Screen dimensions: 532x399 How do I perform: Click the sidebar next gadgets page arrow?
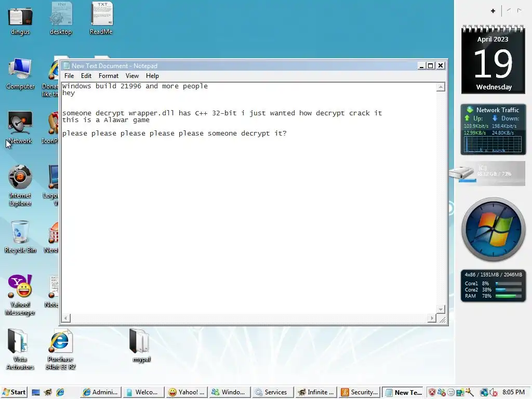520,10
